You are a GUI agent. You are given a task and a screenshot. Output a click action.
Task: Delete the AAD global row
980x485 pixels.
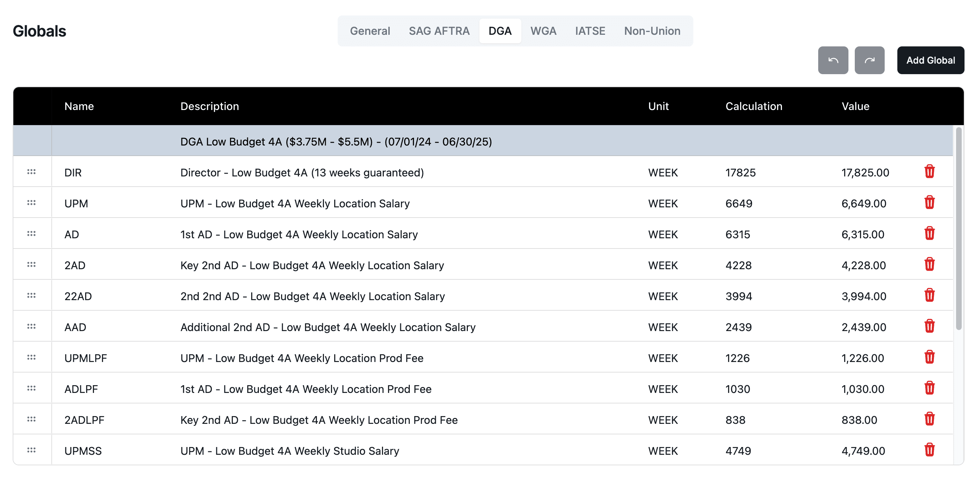pyautogui.click(x=930, y=326)
